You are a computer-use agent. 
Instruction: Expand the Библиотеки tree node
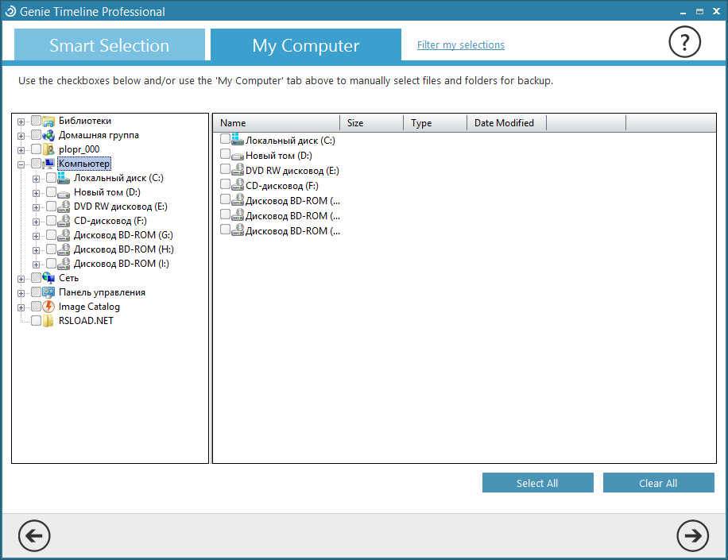(21, 122)
